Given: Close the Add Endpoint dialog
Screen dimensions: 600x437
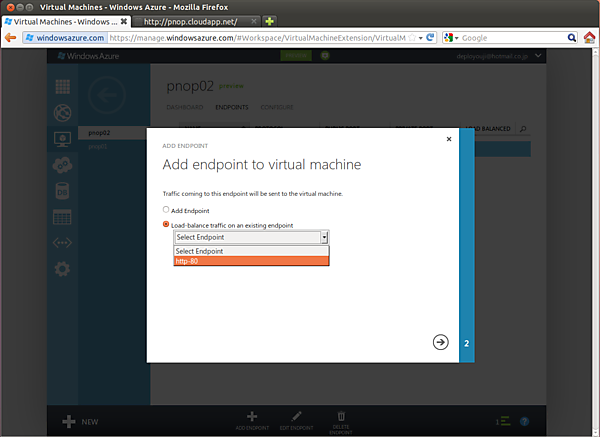Looking at the screenshot, I should coord(449,139).
